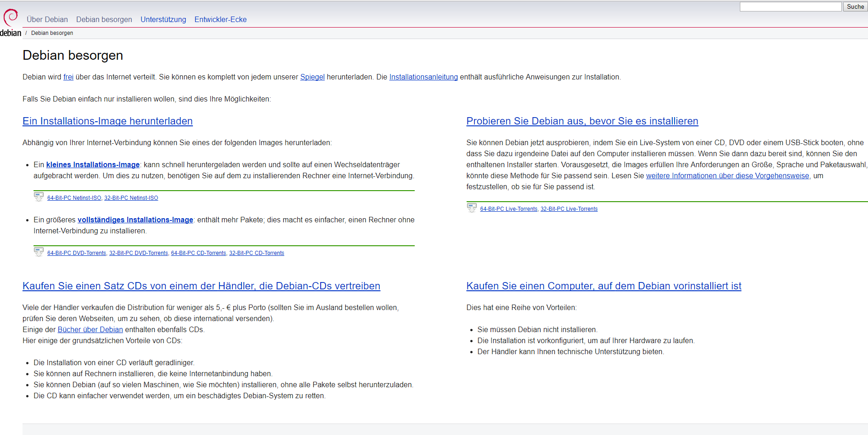Open the Spiegel mirrors link

[x=312, y=77]
